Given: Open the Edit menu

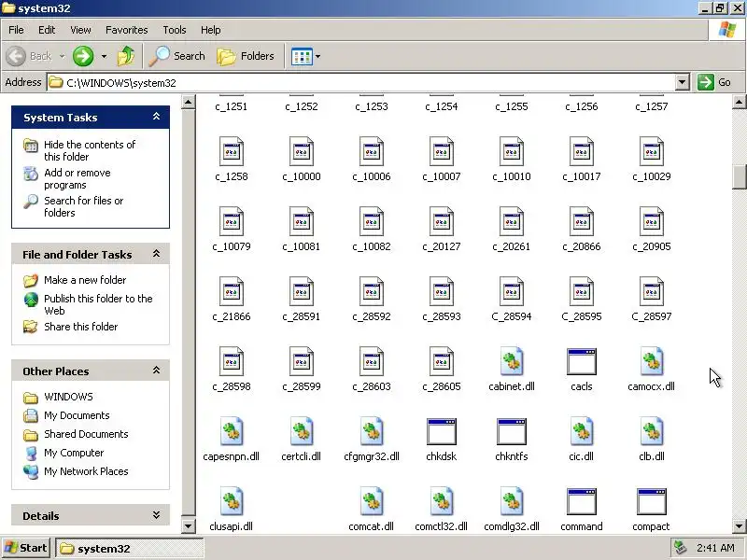Looking at the screenshot, I should pyautogui.click(x=47, y=30).
